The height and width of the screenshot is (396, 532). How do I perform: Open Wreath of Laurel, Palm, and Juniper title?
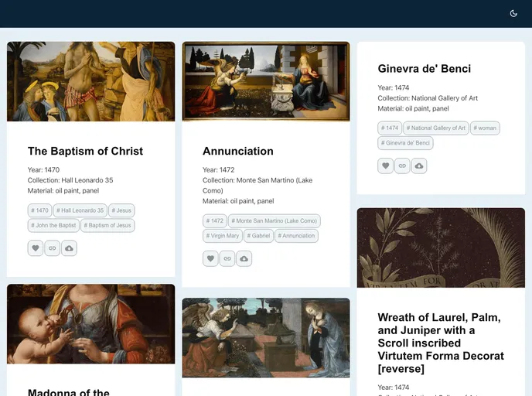click(441, 343)
